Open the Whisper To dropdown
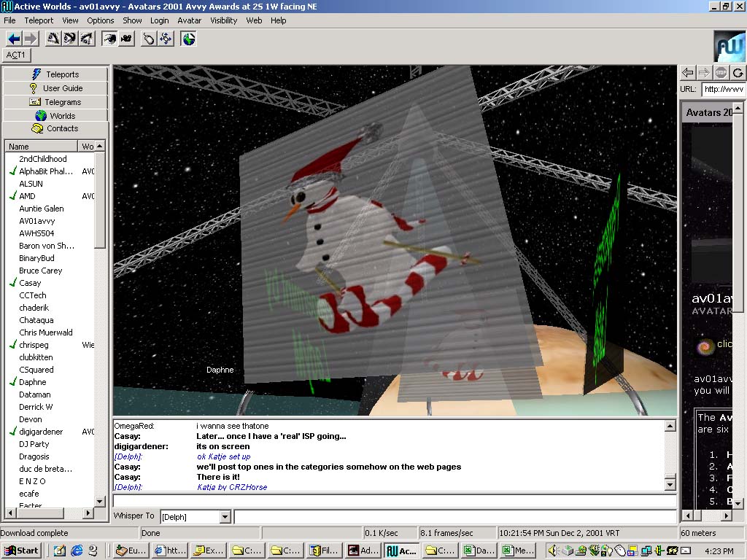747x560 pixels. (225, 517)
